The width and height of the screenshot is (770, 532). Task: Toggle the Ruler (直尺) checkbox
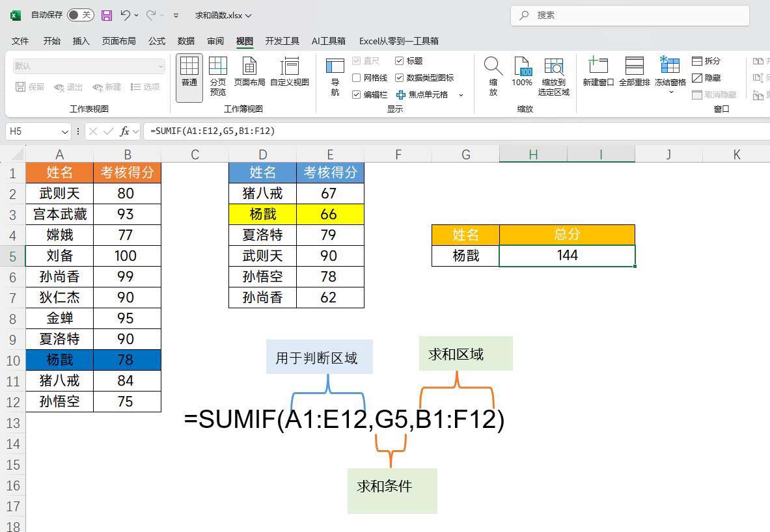click(357, 61)
